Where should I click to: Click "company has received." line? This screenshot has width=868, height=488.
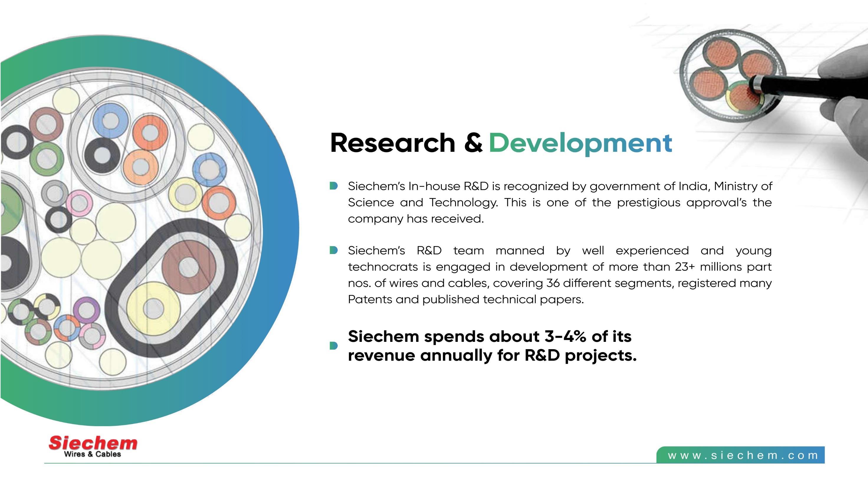coord(416,219)
